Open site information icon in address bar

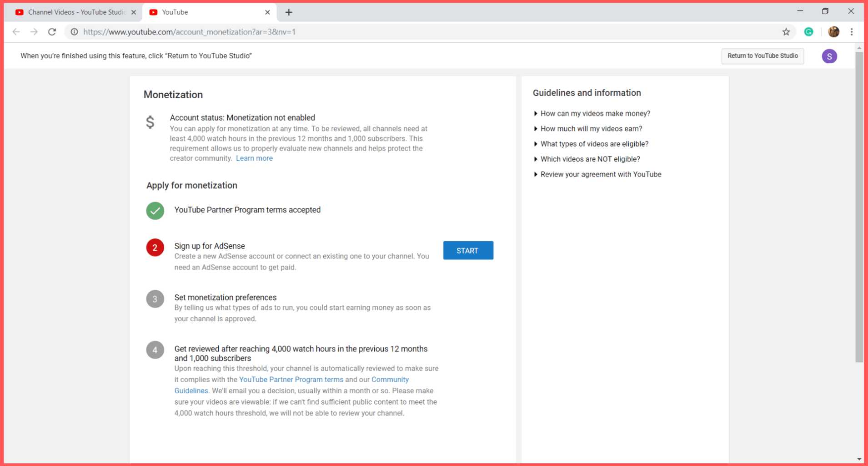[74, 32]
